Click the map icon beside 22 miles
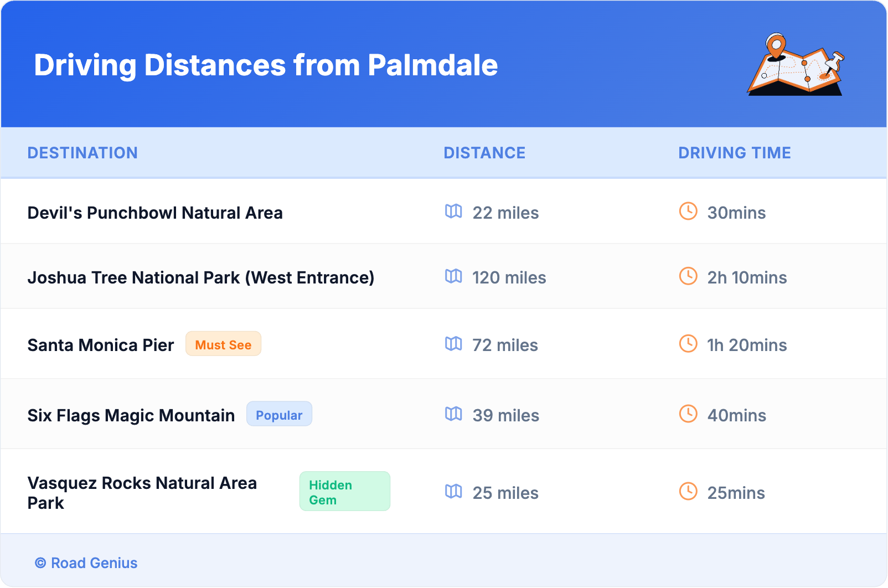The height and width of the screenshot is (588, 888). pos(453,211)
